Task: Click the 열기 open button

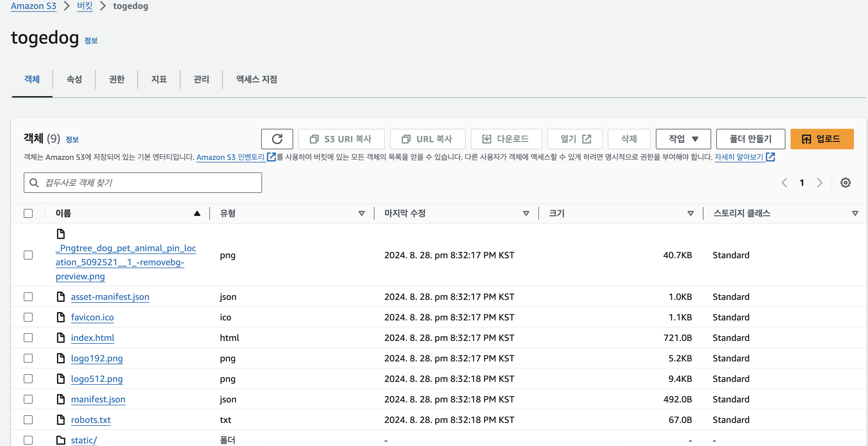Action: [x=575, y=139]
